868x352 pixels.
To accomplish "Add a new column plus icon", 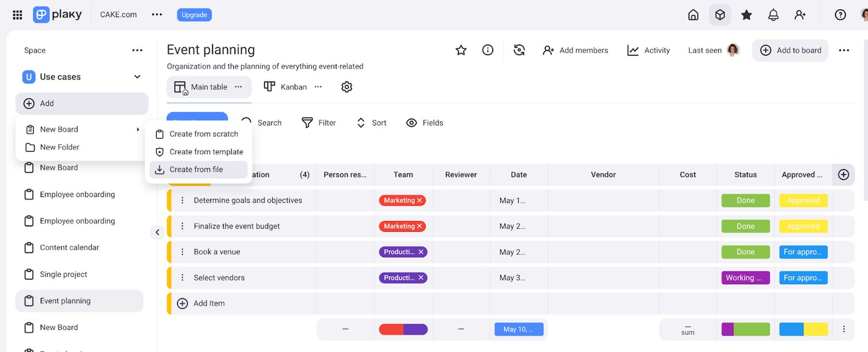I will point(844,175).
